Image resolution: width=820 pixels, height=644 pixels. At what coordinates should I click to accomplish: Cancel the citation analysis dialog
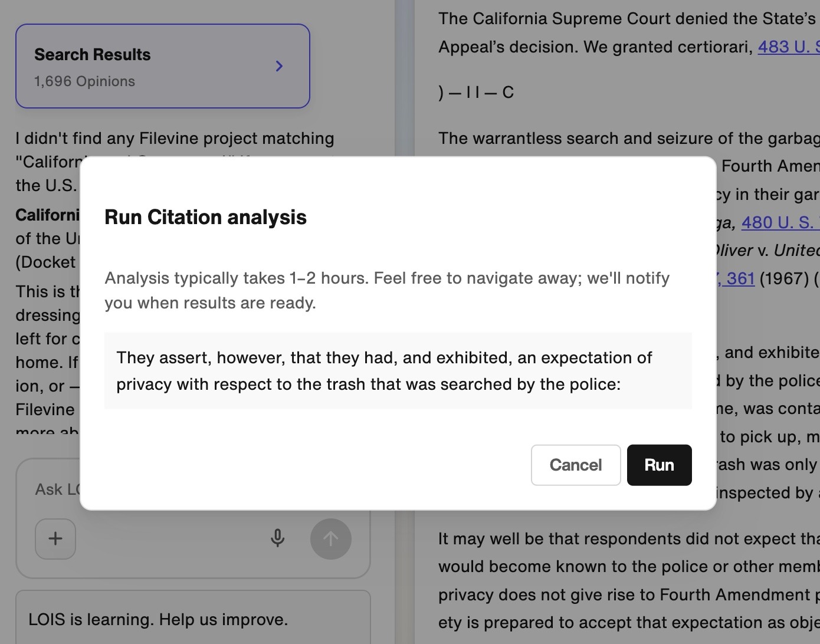[576, 465]
